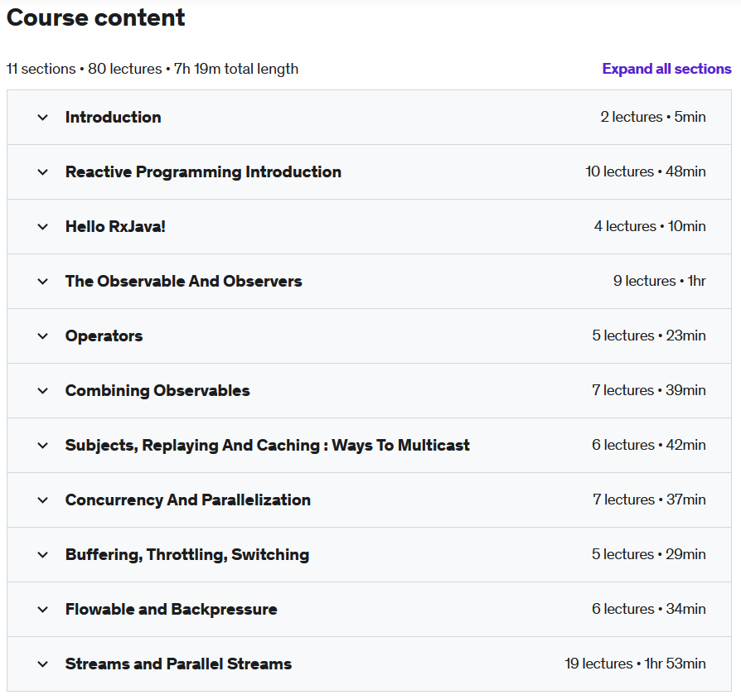Select Buffering, Throttling, Switching title
Image resolution: width=741 pixels, height=700 pixels.
tap(187, 554)
